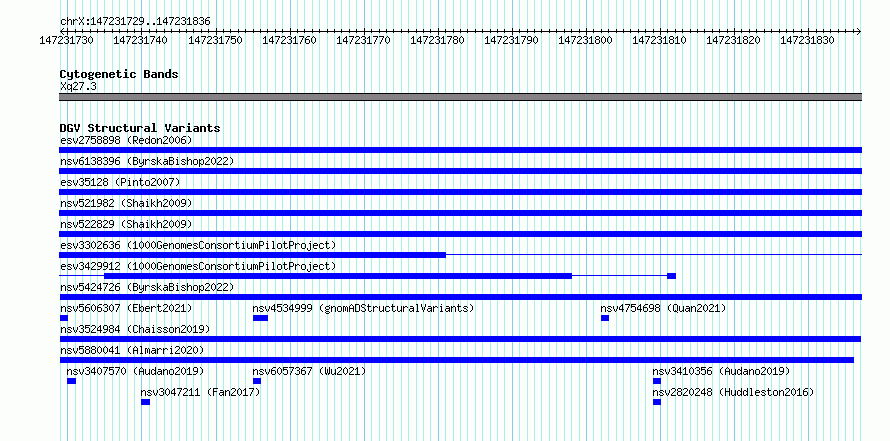Click the thick blue segment of esv3302636

point(253,255)
